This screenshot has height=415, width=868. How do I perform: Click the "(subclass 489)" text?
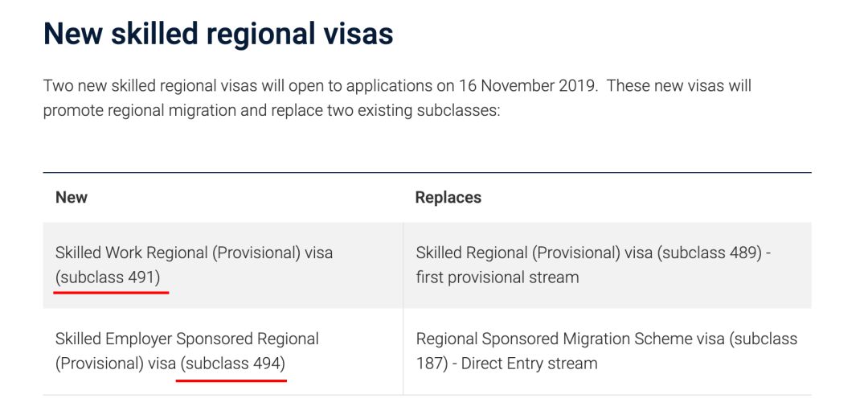pos(709,253)
